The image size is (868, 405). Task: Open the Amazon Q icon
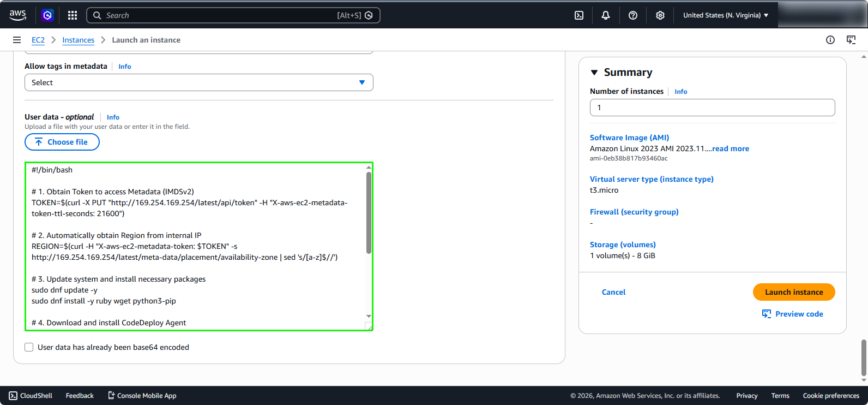[x=47, y=15]
